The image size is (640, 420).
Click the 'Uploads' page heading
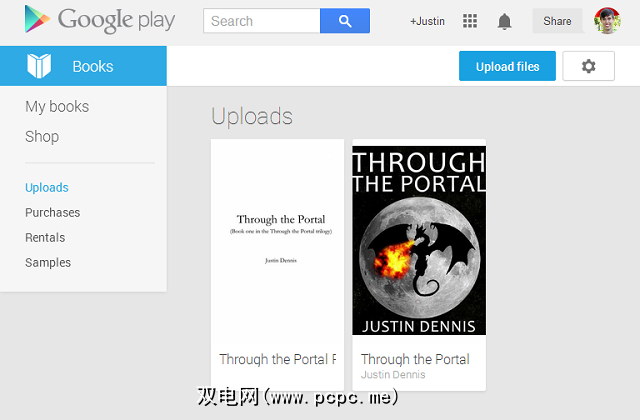(252, 117)
